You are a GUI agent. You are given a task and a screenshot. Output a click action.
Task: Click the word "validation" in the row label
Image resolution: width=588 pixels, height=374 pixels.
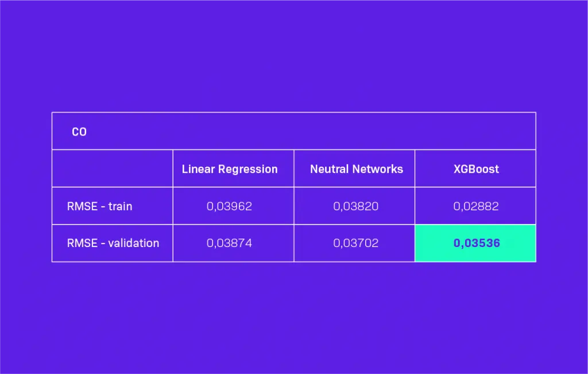(x=133, y=243)
